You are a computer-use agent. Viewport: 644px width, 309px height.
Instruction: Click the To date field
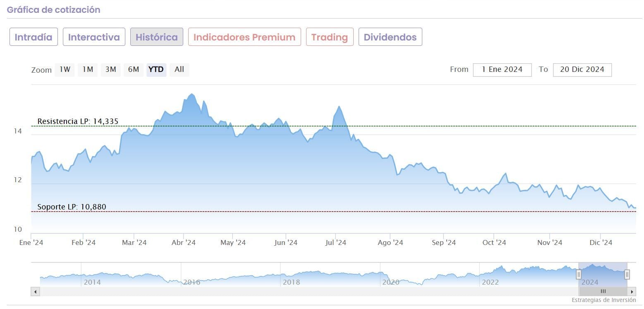(x=582, y=70)
